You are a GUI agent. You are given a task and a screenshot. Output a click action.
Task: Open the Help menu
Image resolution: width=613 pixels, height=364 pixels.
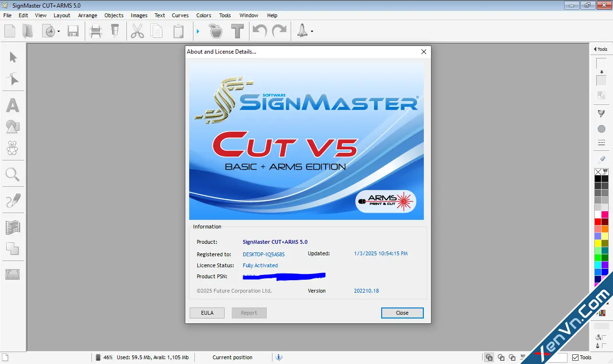(272, 15)
